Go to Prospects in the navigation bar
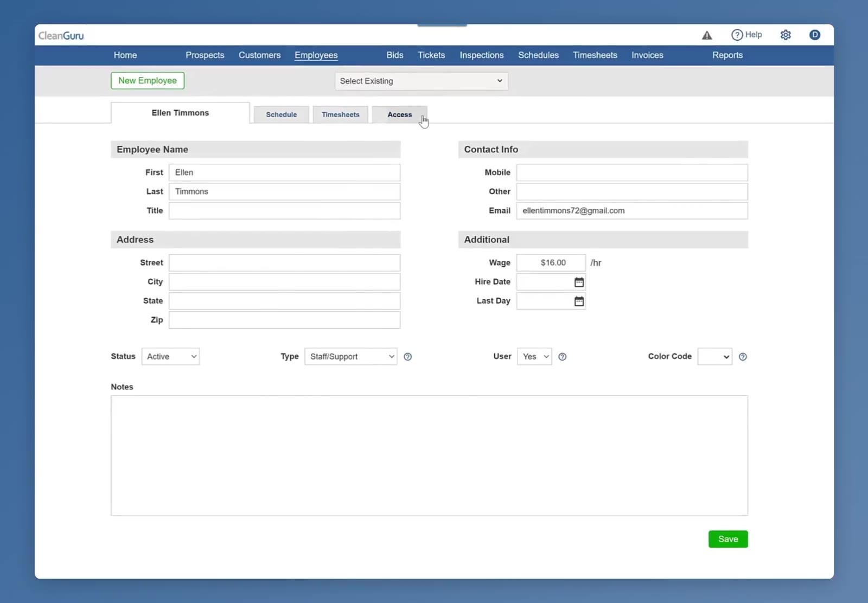 click(x=205, y=55)
